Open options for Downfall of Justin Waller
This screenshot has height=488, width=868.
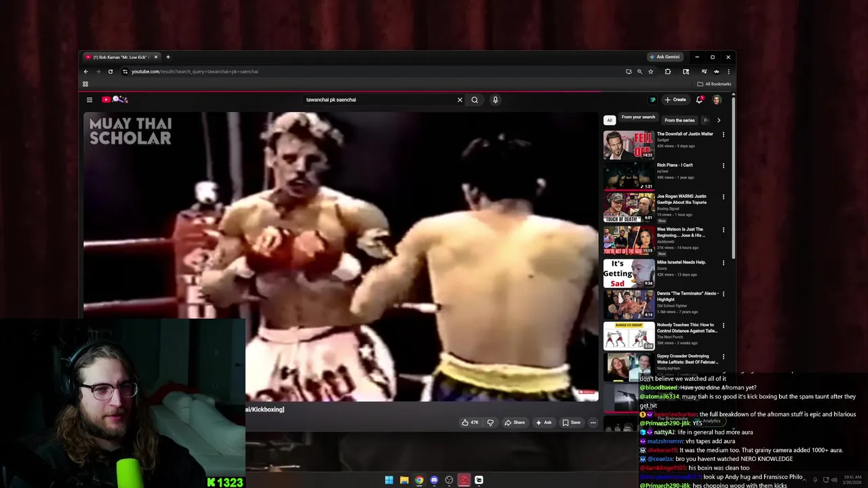click(724, 134)
